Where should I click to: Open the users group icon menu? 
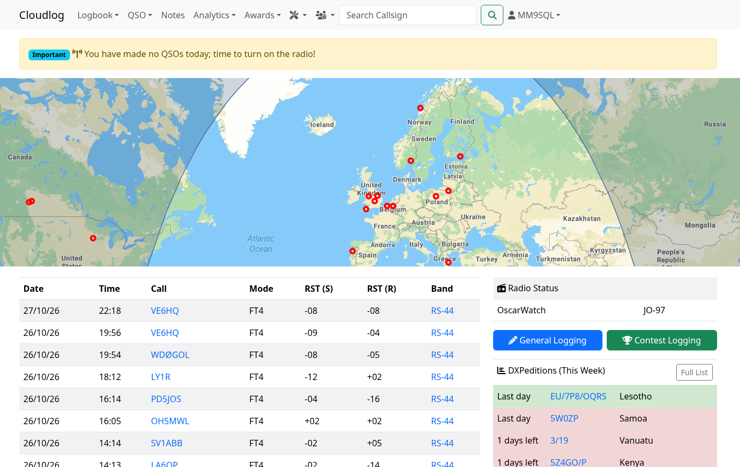click(x=325, y=15)
